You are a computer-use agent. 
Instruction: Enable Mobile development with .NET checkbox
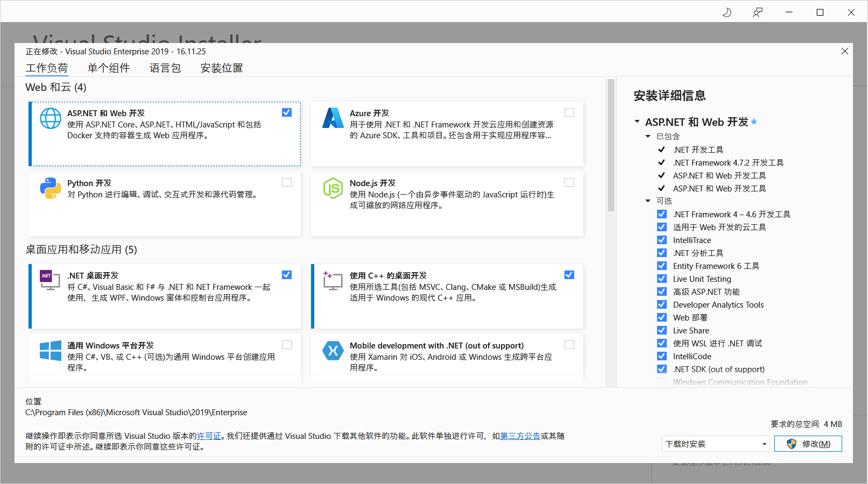569,345
